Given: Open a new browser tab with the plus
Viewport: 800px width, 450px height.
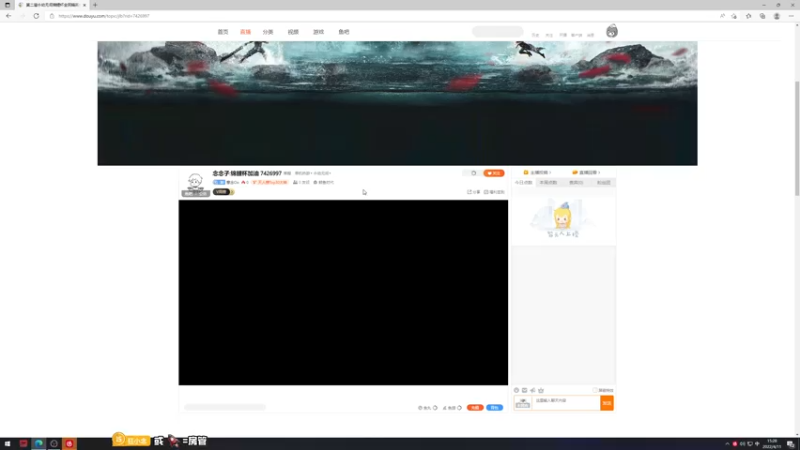Looking at the screenshot, I should pyautogui.click(x=95, y=5).
